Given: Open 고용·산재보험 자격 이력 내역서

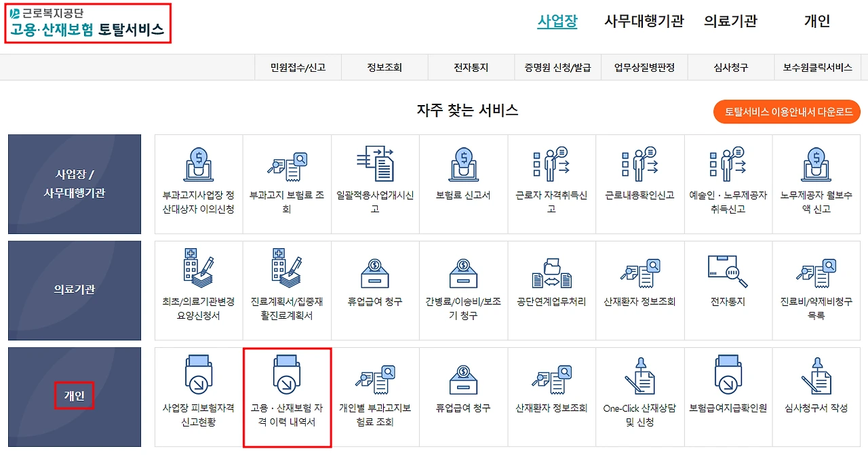Looking at the screenshot, I should 287,397.
